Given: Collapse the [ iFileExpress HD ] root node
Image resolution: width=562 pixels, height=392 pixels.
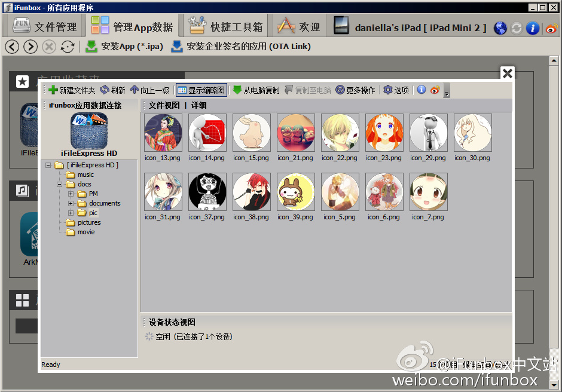Looking at the screenshot, I should (x=48, y=165).
